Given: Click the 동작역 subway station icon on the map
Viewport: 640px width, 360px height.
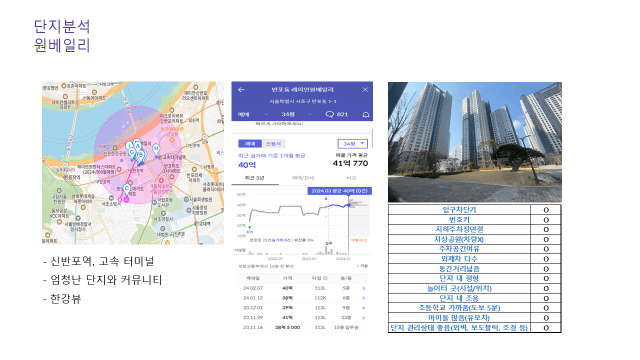Looking at the screenshot, I should (66, 177).
